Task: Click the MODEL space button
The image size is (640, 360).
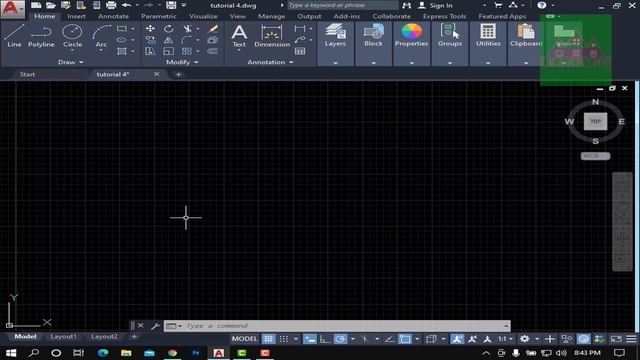Action: click(x=244, y=339)
